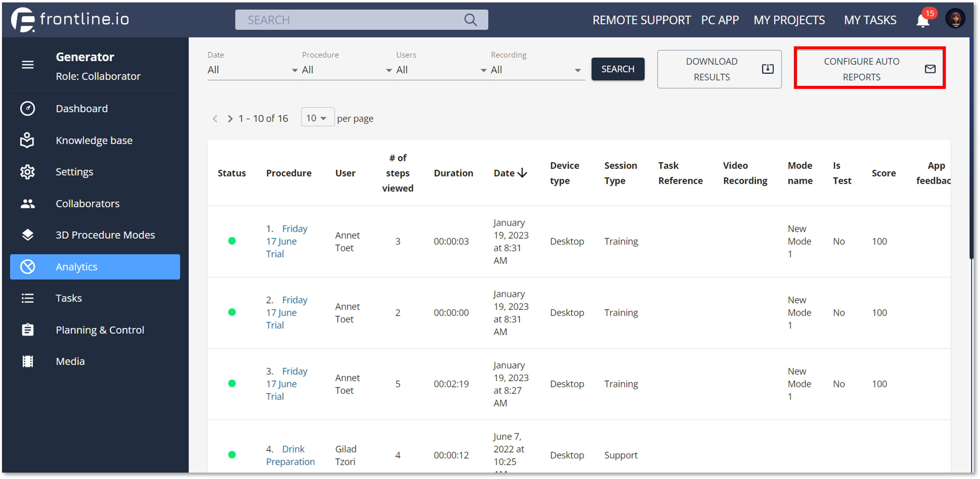
Task: Click the Knowledge base icon
Action: pyautogui.click(x=27, y=140)
